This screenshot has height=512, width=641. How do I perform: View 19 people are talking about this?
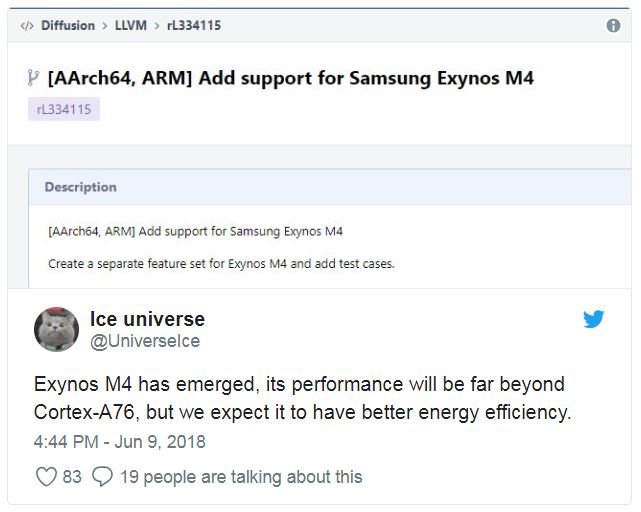pyautogui.click(x=240, y=477)
